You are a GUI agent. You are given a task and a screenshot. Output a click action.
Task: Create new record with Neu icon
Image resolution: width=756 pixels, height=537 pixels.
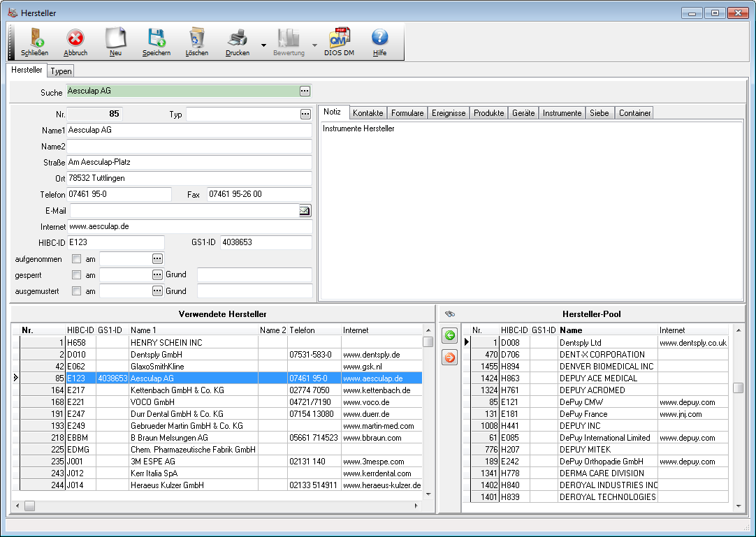[x=116, y=38]
